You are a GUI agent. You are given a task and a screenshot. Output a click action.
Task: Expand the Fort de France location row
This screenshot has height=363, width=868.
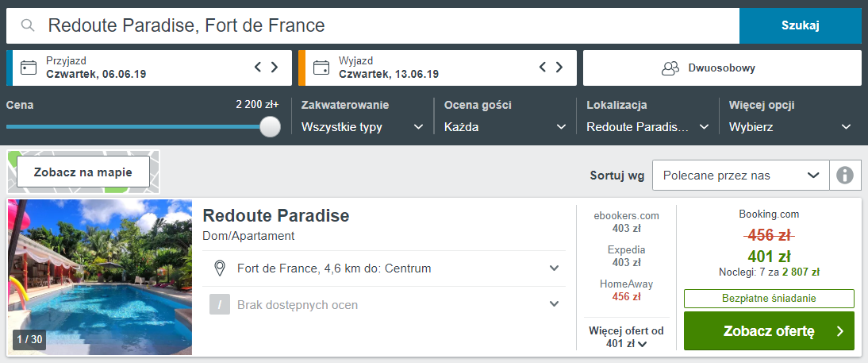(387, 268)
